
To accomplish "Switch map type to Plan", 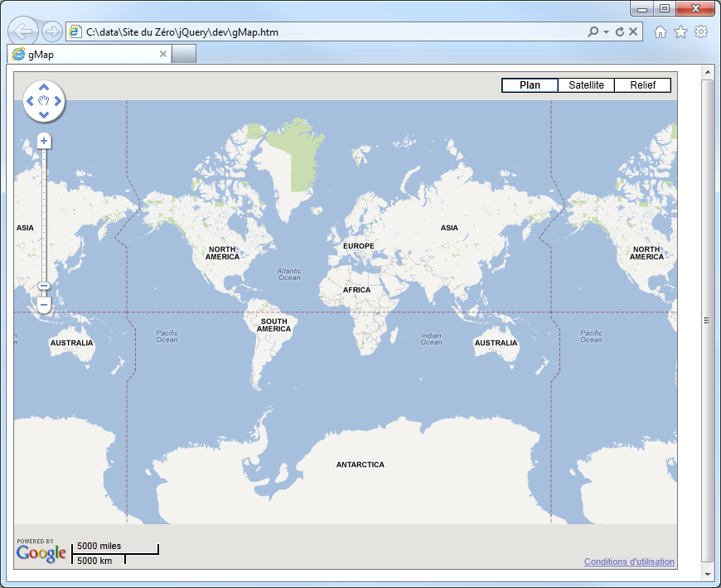I will click(530, 85).
